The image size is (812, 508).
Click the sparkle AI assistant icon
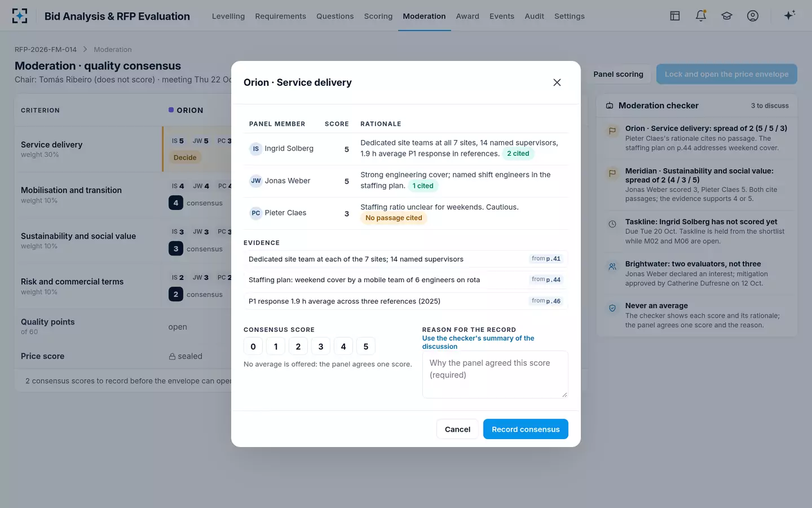coord(789,15)
